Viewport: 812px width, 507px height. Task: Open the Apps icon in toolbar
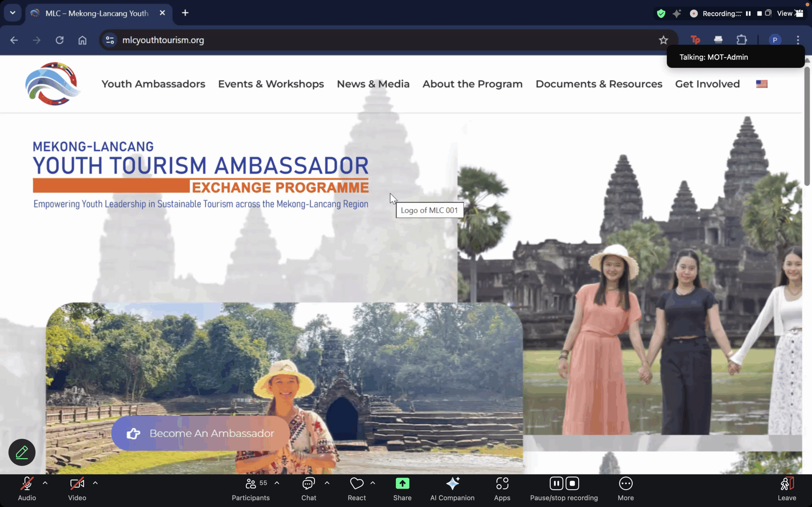[502, 484]
